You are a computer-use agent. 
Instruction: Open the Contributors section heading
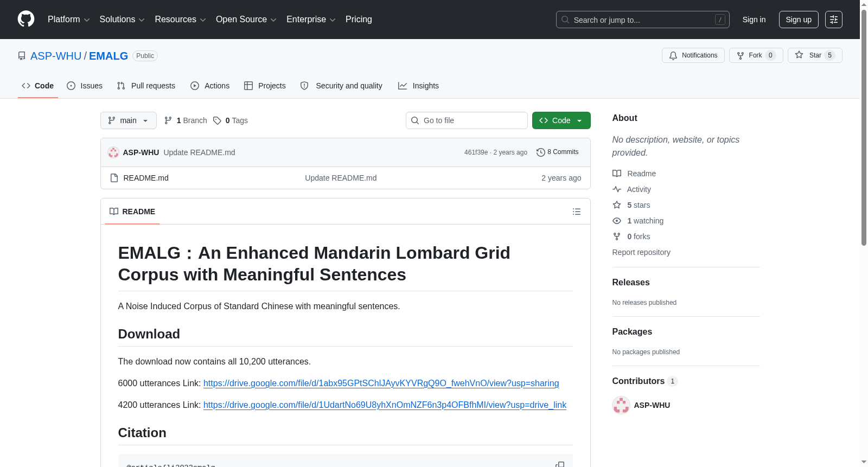644,381
